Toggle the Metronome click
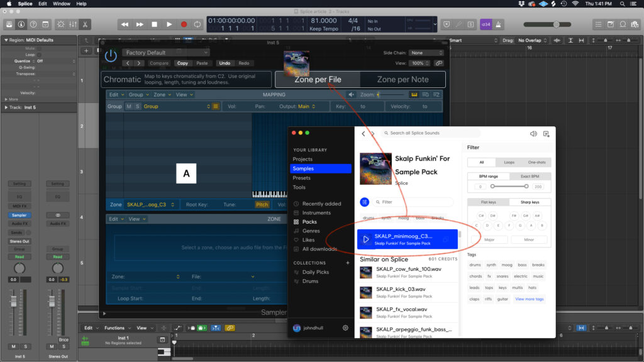Image resolution: width=644 pixels, height=362 pixels. tap(498, 25)
